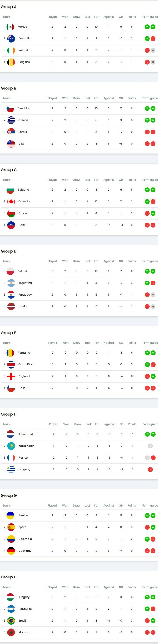
Task: Click the Group H heading
Action: tap(9, 577)
